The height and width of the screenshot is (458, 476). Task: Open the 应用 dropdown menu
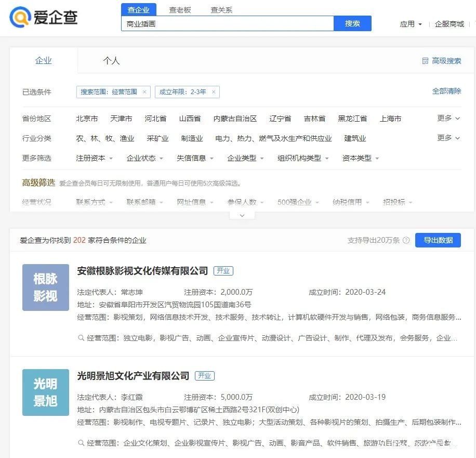411,24
